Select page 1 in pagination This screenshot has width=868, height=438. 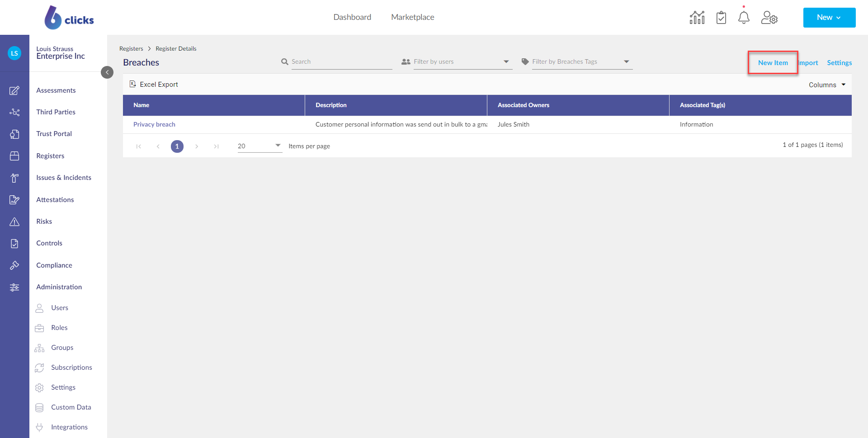pos(177,146)
